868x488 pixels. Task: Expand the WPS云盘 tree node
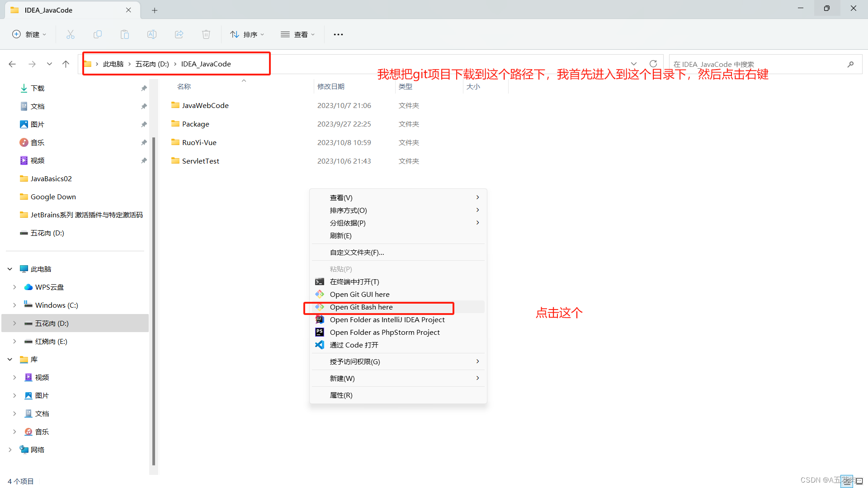pyautogui.click(x=14, y=287)
